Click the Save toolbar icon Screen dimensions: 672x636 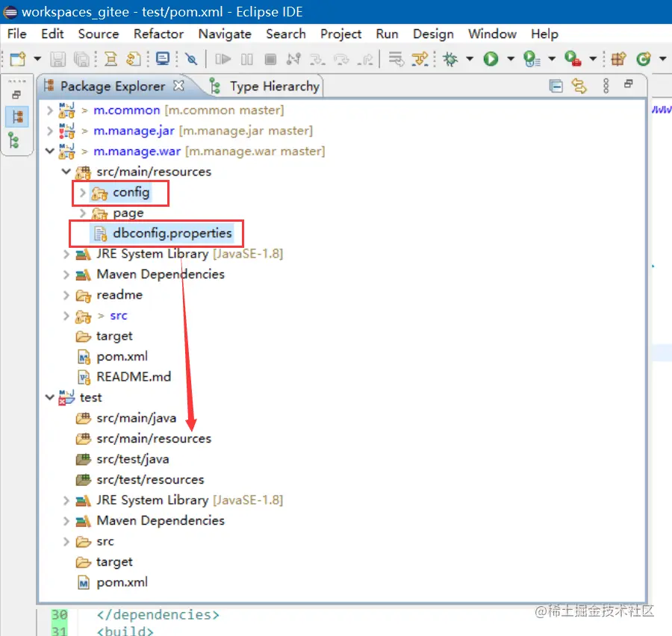coord(57,59)
